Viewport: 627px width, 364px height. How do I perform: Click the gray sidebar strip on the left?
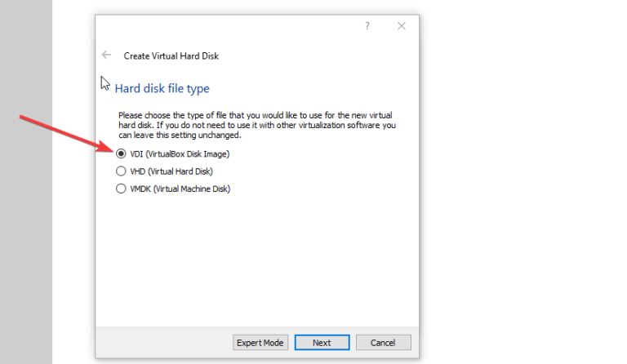pos(26,182)
